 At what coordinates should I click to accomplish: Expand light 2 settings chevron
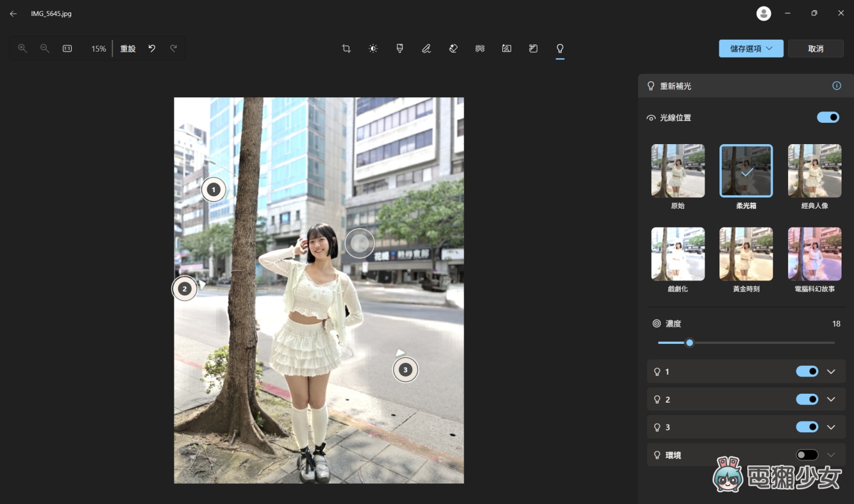831,400
